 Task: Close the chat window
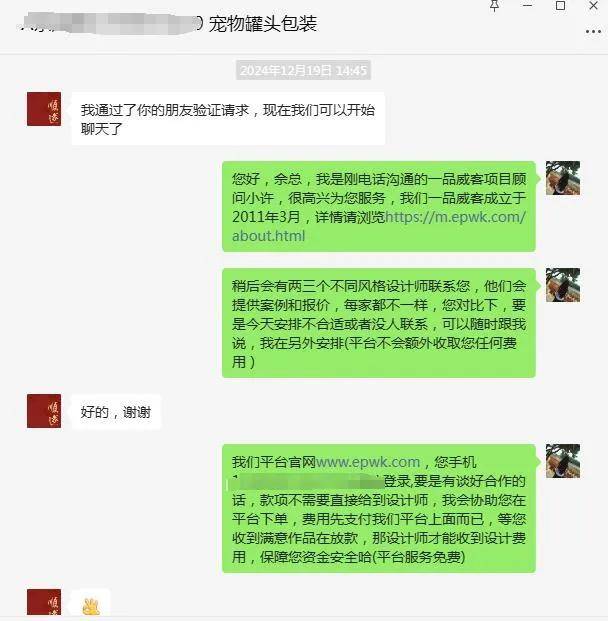point(593,5)
